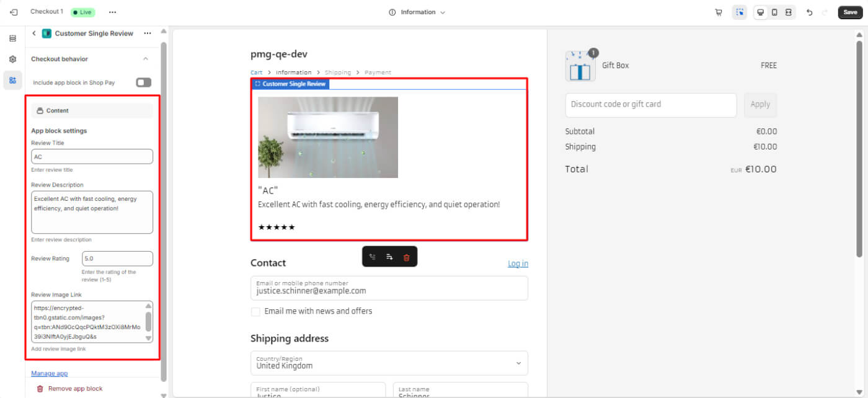Open the Sections panel in sidebar
868x398 pixels.
pos(12,38)
